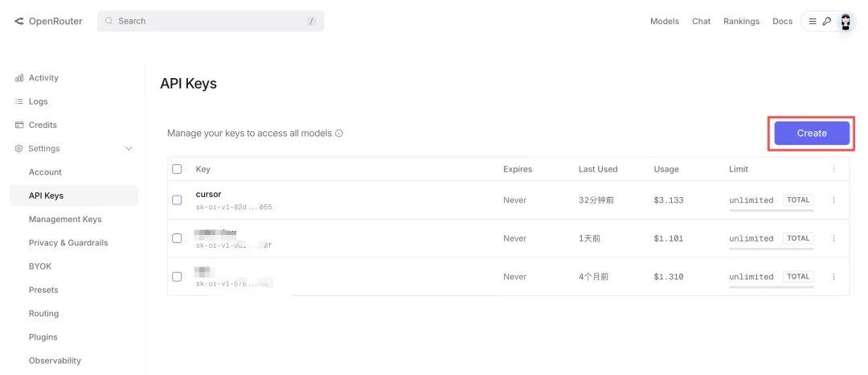The width and height of the screenshot is (868, 375).
Task: Click TOTAL badge in cursor row
Action: coord(798,200)
